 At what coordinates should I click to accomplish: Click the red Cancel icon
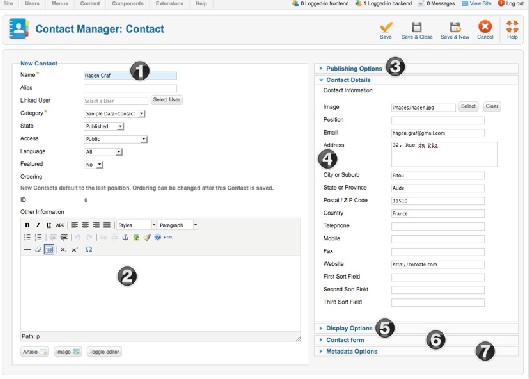click(x=485, y=26)
